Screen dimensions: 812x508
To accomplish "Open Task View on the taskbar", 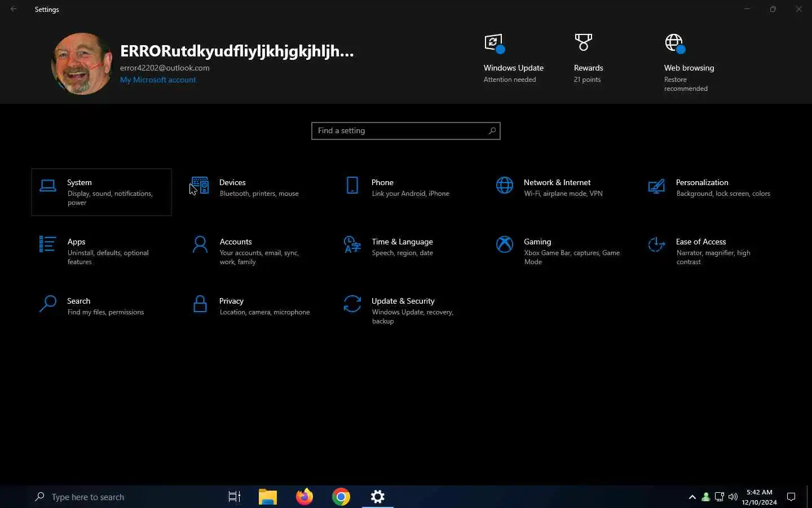I will tap(235, 497).
